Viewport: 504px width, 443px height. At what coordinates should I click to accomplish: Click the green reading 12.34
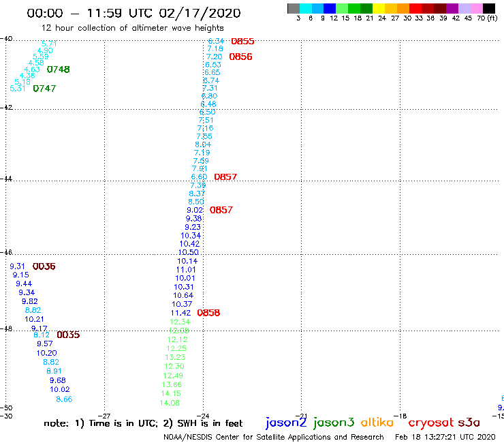[x=180, y=322]
